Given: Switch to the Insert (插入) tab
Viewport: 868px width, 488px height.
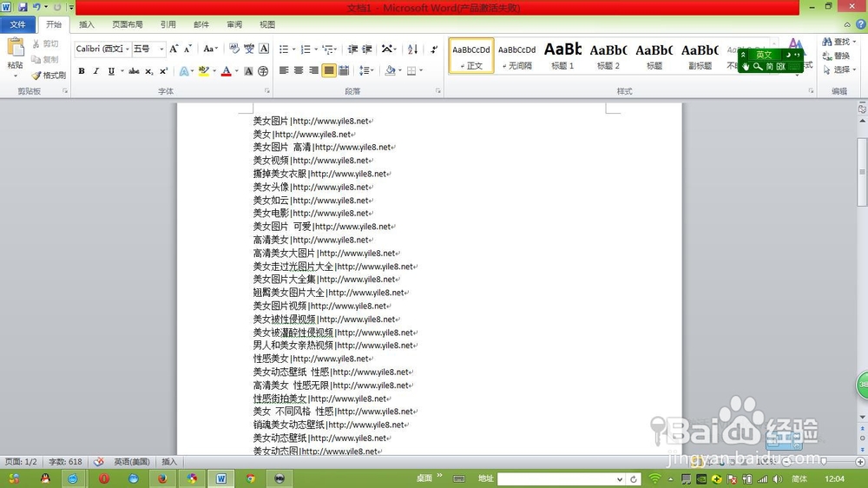Looking at the screenshot, I should pyautogui.click(x=87, y=24).
